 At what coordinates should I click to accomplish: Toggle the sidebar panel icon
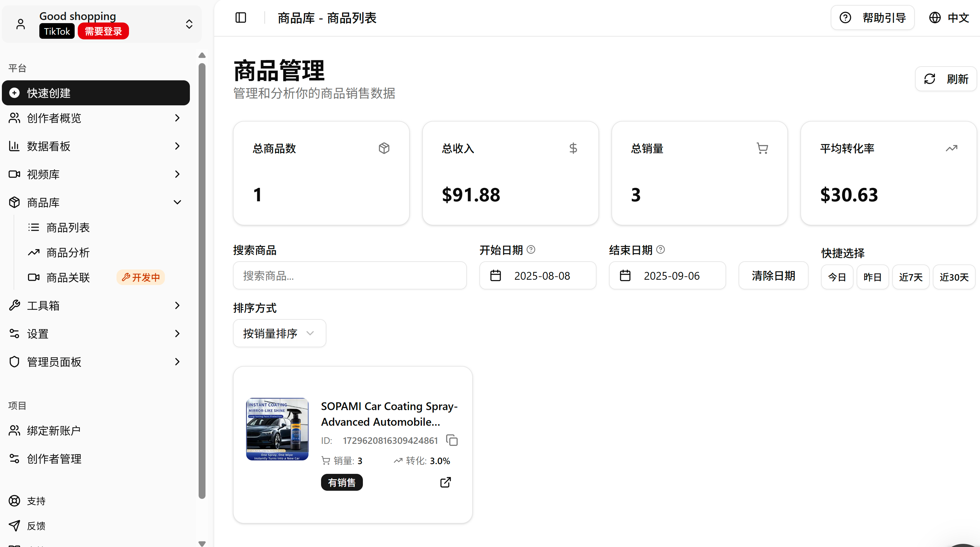coord(240,18)
